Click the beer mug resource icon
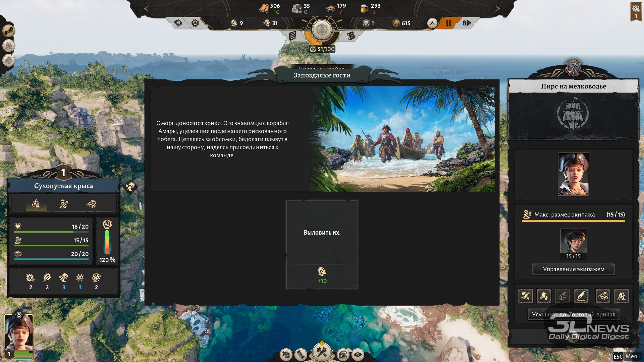 364,8
